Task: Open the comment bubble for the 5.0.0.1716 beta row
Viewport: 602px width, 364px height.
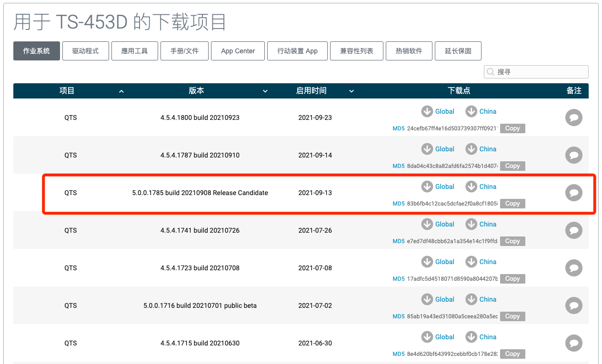Action: point(573,305)
